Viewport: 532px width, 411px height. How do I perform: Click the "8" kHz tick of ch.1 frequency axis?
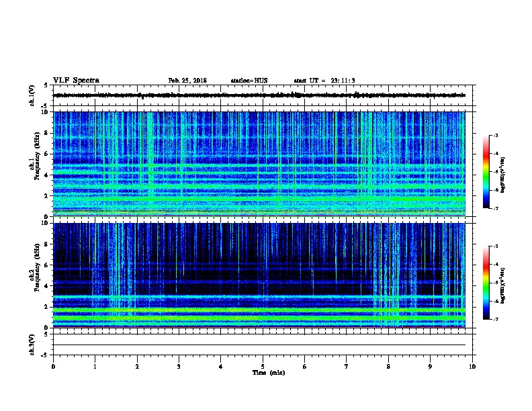pos(46,133)
